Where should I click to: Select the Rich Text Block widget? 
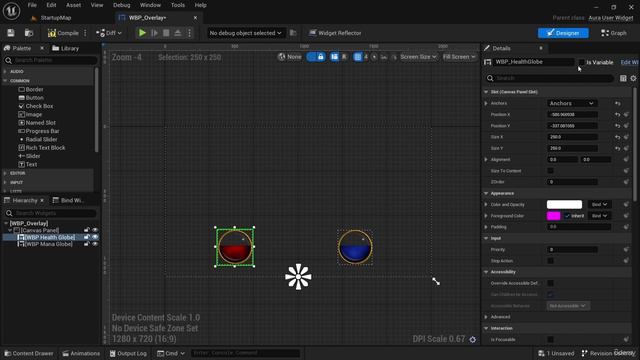tap(42, 148)
